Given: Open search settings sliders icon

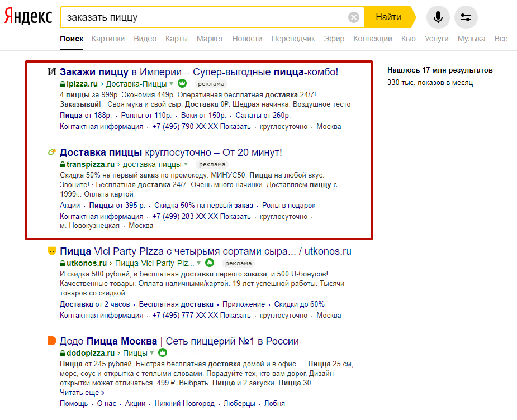Looking at the screenshot, I should click(466, 17).
